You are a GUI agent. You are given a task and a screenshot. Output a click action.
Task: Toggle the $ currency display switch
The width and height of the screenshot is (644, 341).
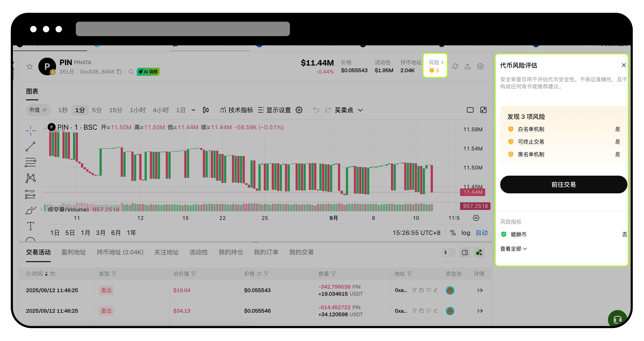(449, 252)
